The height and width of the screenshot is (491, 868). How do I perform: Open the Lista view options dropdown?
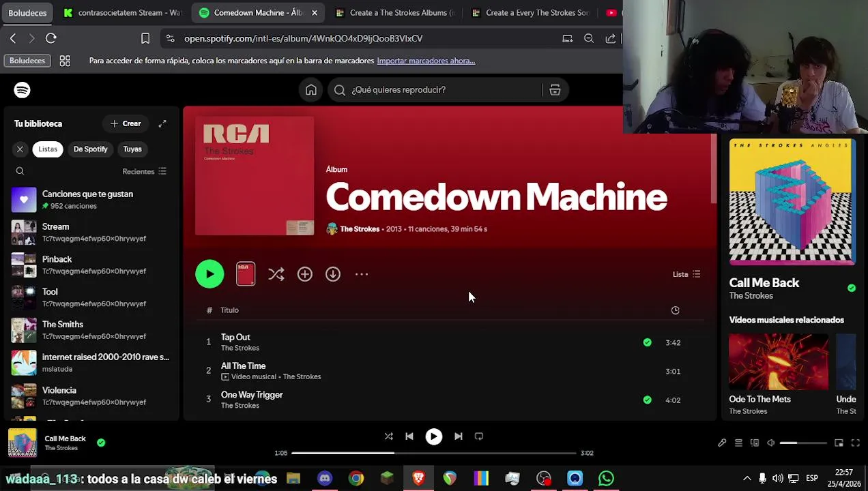(x=686, y=274)
